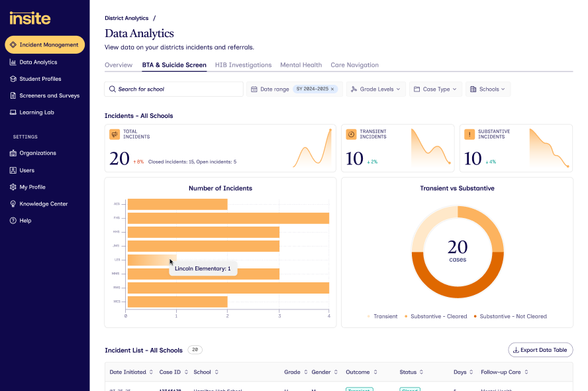The image size is (588, 391).
Task: Click Substantive - Cleared legend entry
Action: point(436,316)
